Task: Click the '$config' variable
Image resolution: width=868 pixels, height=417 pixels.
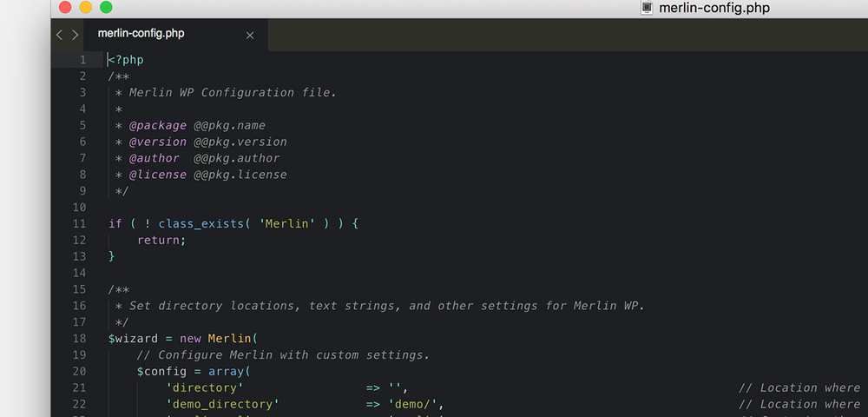Action: pos(161,371)
